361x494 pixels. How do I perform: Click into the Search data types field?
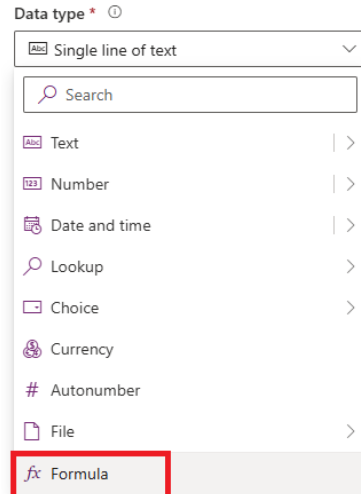(x=190, y=95)
